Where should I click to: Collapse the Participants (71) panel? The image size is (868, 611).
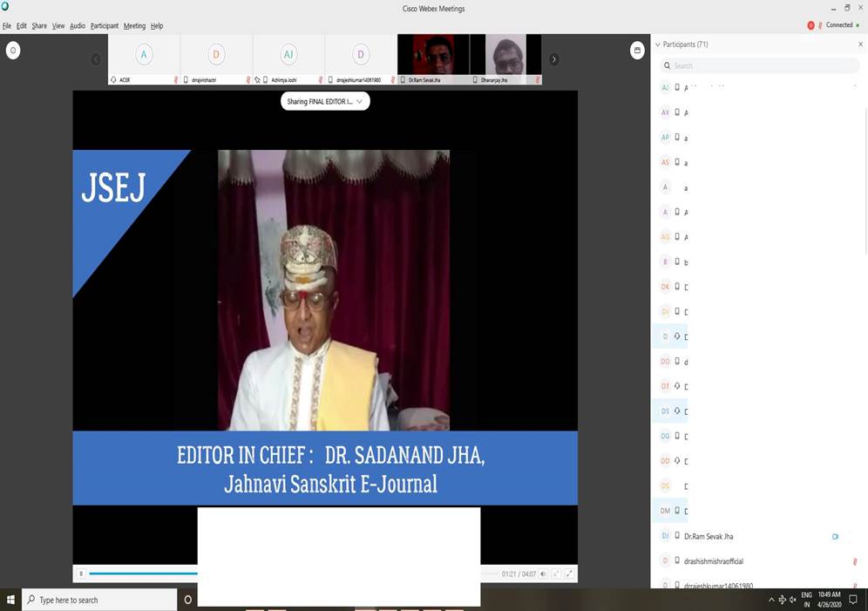pyautogui.click(x=658, y=44)
